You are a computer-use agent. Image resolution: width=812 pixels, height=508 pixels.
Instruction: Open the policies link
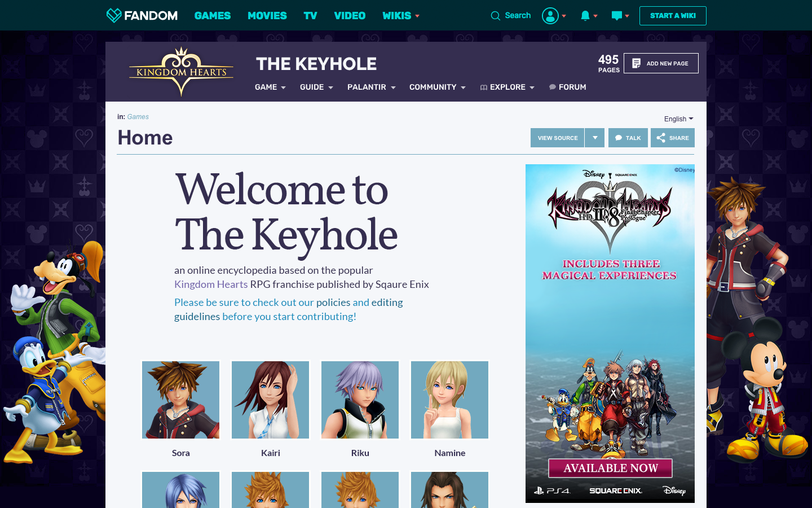[333, 302]
